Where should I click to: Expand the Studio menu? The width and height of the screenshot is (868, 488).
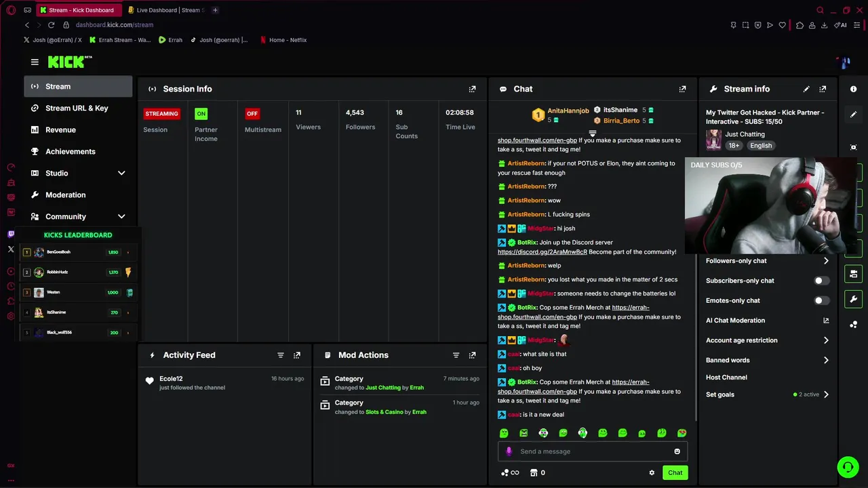click(x=79, y=174)
